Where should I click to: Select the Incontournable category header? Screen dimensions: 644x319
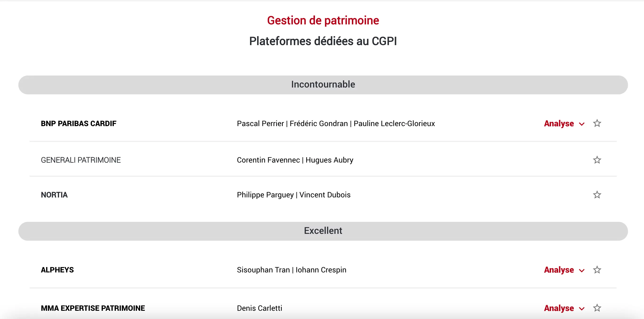pos(323,85)
